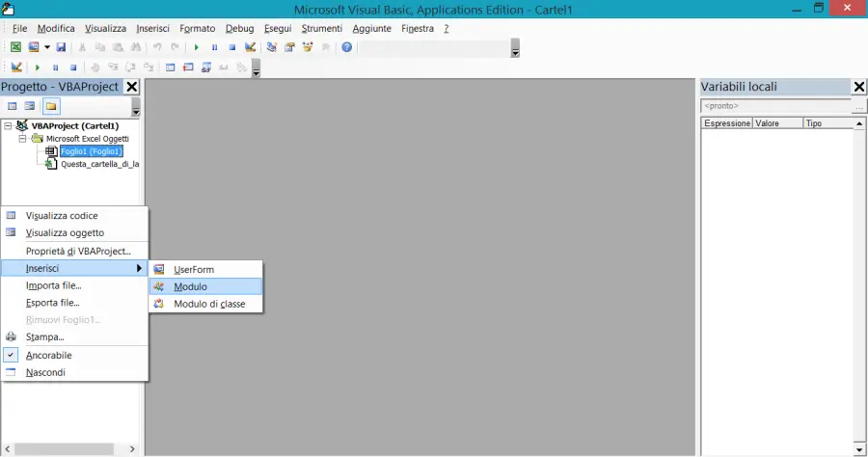
Task: Open the Progetto panel toolbar options arrow
Action: point(136,107)
